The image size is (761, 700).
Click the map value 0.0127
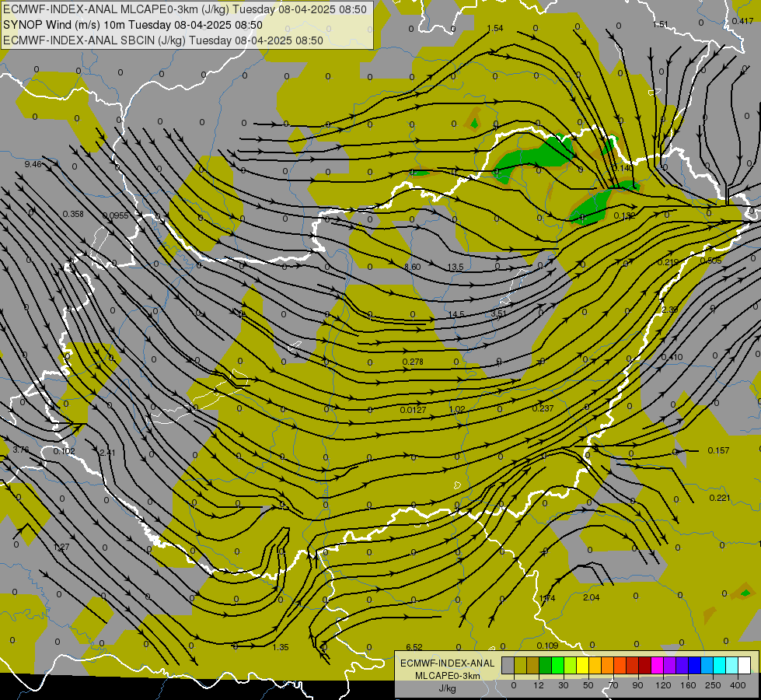413,410
